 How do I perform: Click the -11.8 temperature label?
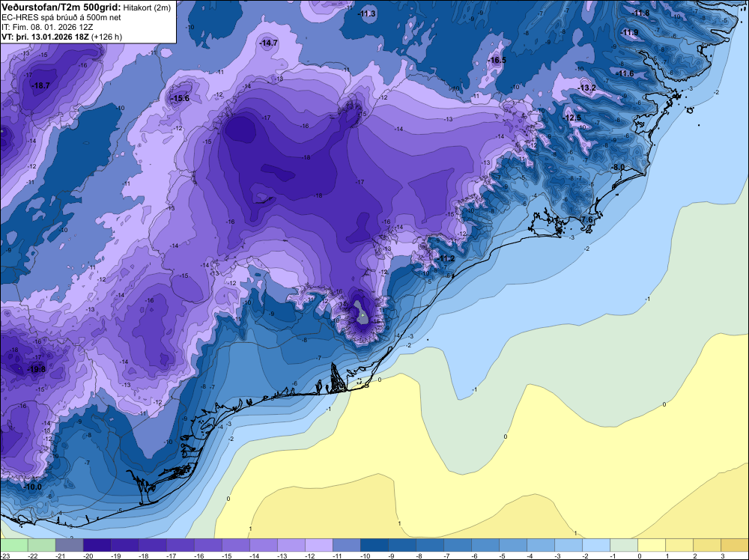(x=640, y=13)
